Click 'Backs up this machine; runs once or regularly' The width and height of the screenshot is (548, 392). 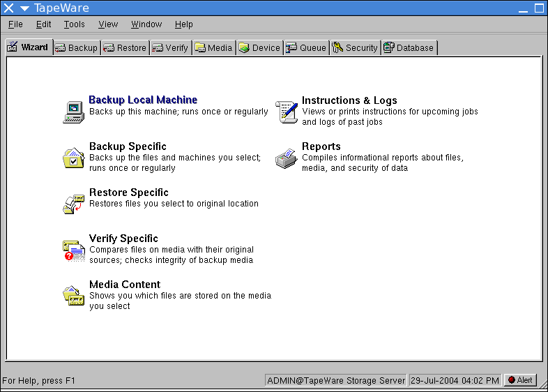178,112
